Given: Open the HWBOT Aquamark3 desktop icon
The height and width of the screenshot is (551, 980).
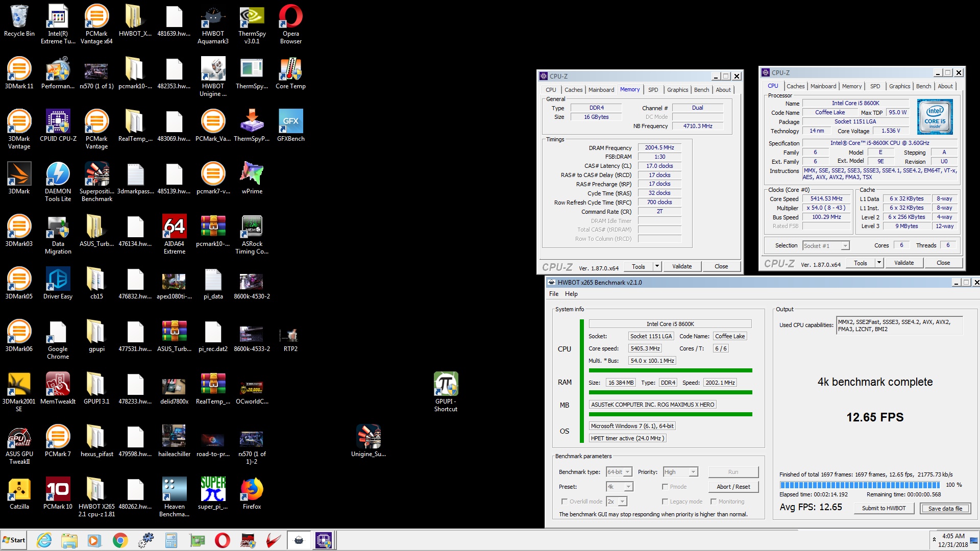Looking at the screenshot, I should 213,24.
